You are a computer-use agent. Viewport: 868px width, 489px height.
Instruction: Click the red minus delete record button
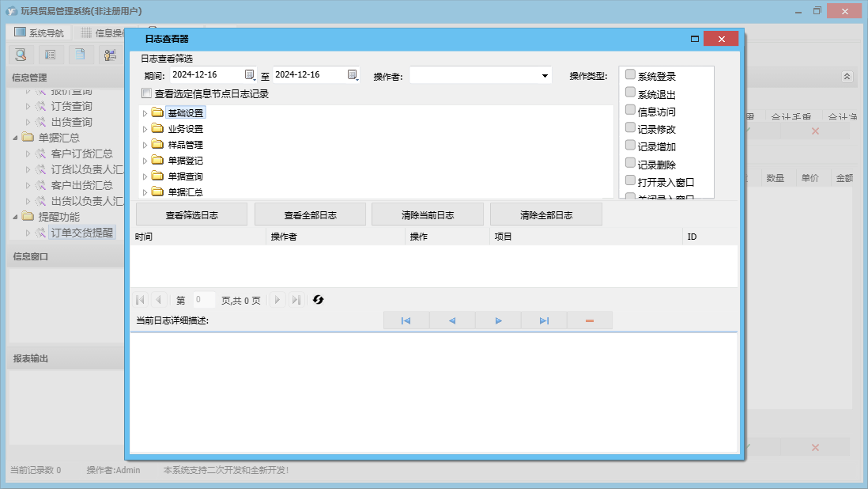(x=590, y=320)
